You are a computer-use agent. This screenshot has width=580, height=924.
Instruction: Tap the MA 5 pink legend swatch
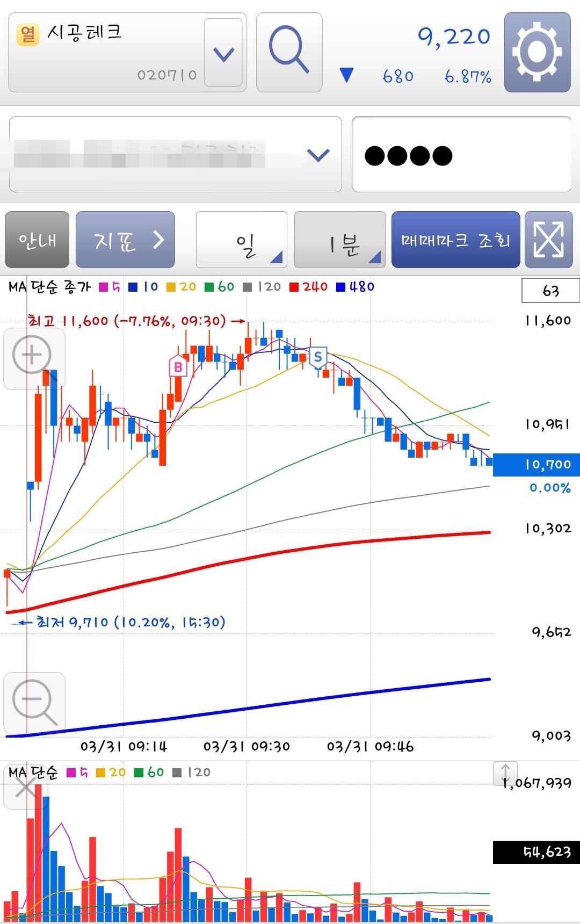[x=104, y=287]
